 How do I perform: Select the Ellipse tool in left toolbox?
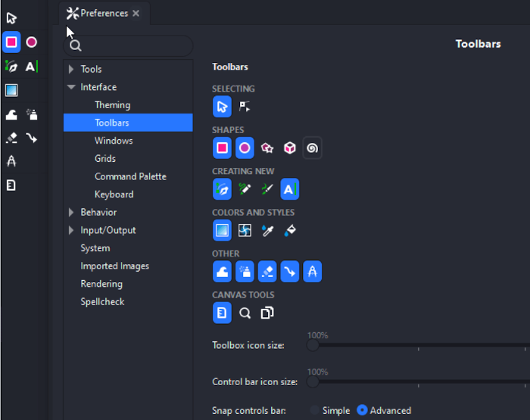point(32,42)
